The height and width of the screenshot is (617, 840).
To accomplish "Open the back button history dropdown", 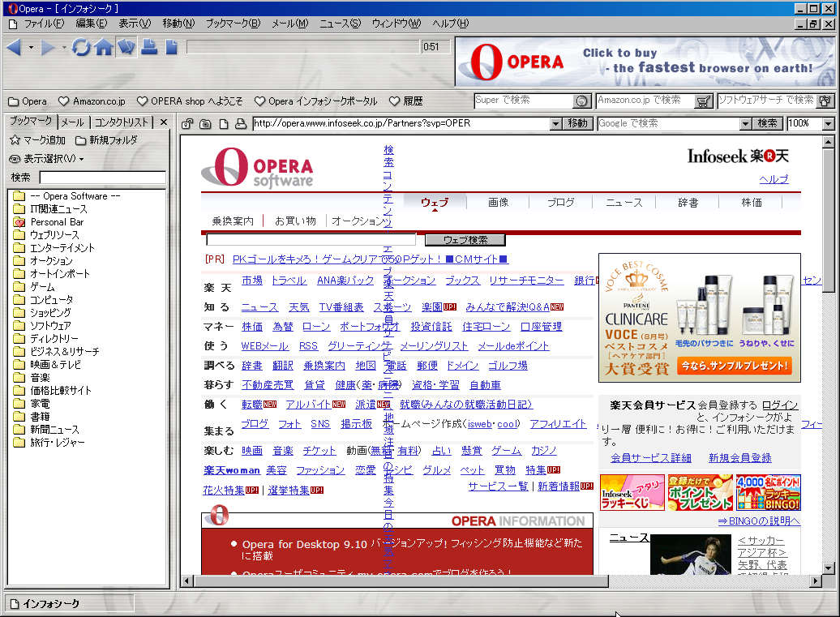I will [x=31, y=48].
